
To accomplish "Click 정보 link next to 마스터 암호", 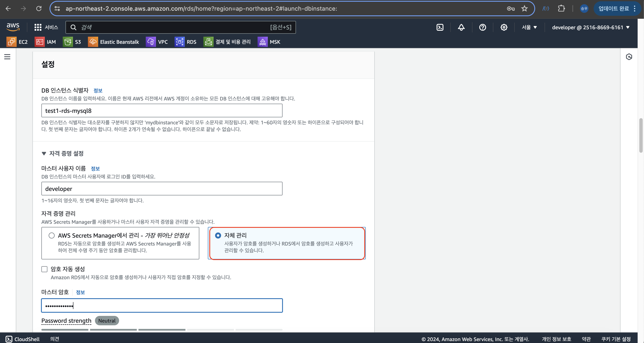I will (80, 292).
